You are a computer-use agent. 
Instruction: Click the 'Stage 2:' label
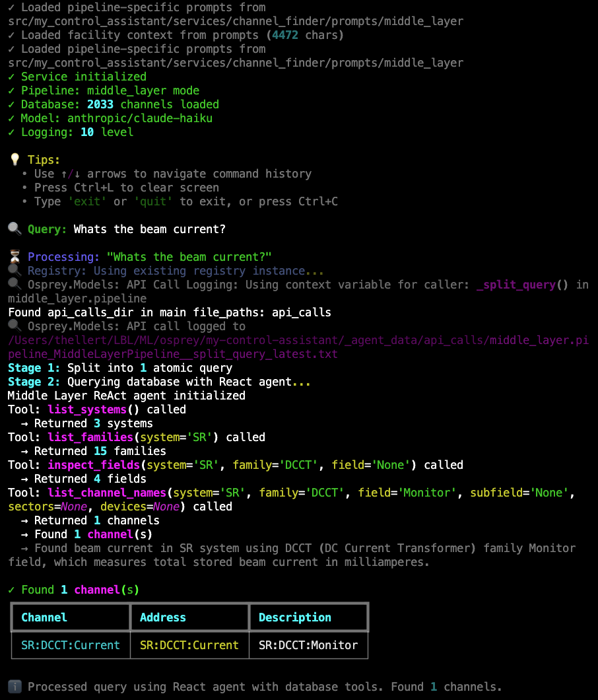[x=34, y=382]
